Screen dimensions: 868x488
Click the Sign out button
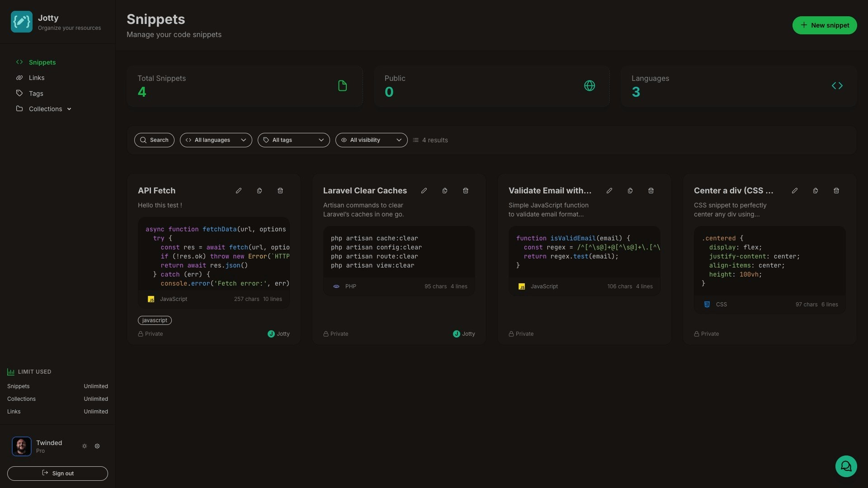point(57,474)
